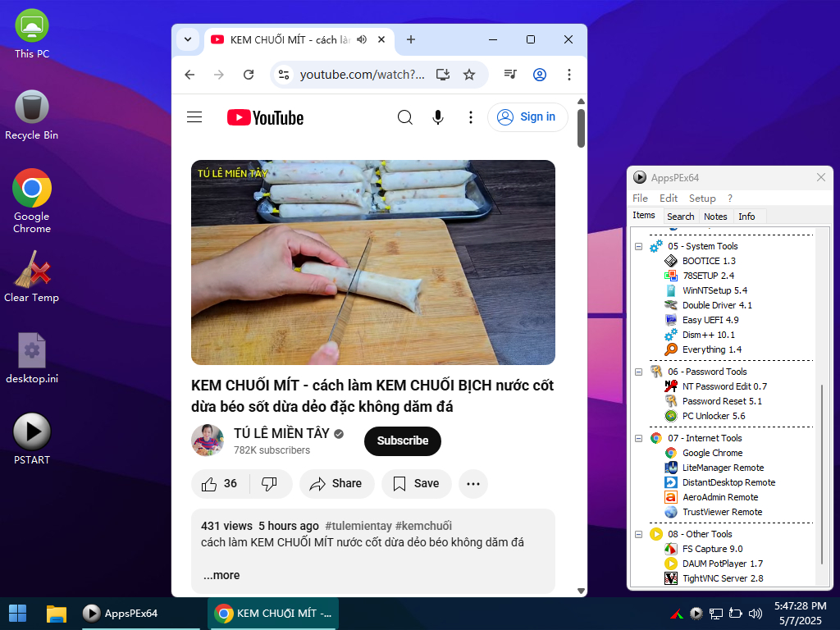Viewport: 840px width, 630px height.
Task: Click the Sign in button
Action: click(x=527, y=116)
